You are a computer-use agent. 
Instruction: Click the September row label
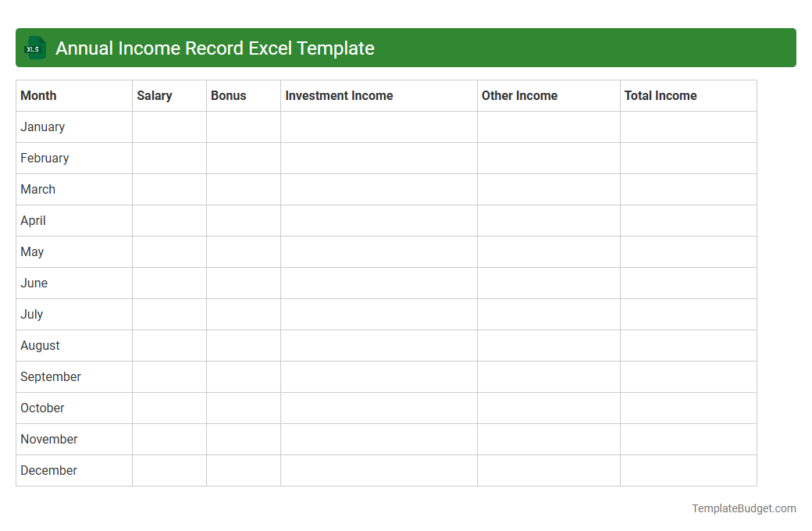50,376
